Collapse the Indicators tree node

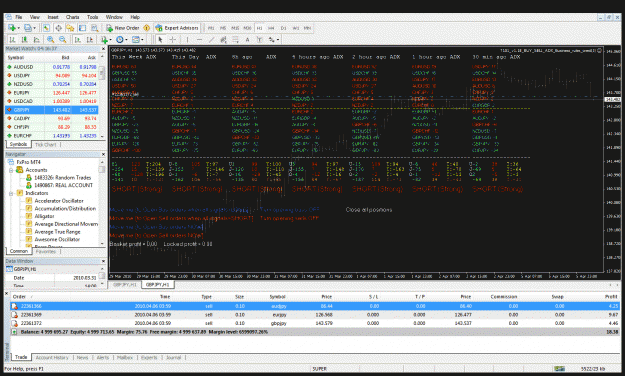11,193
